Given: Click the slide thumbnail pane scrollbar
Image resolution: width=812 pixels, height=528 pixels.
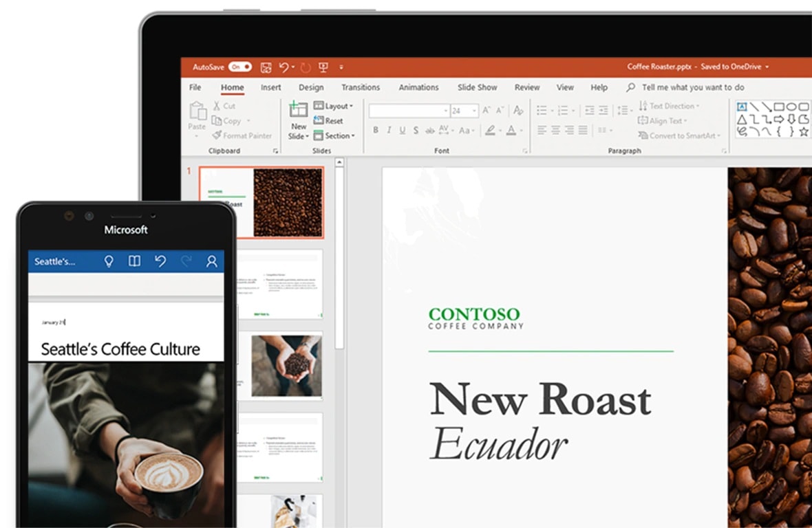Looking at the screenshot, I should (x=339, y=258).
